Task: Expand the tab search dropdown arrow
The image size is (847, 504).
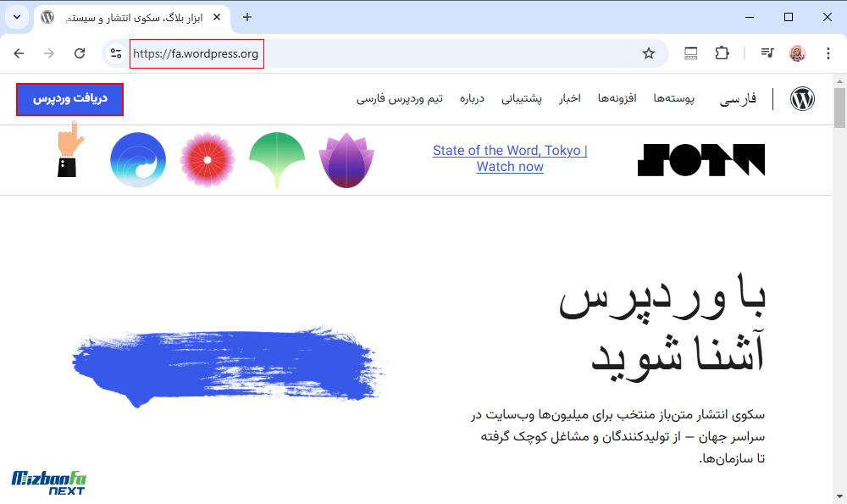Action: 17,17
